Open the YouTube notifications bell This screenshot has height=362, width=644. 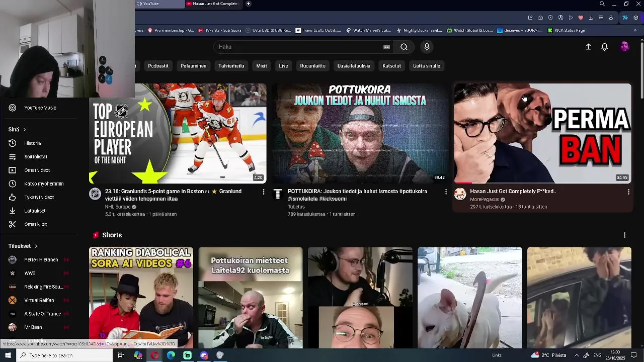(x=605, y=47)
